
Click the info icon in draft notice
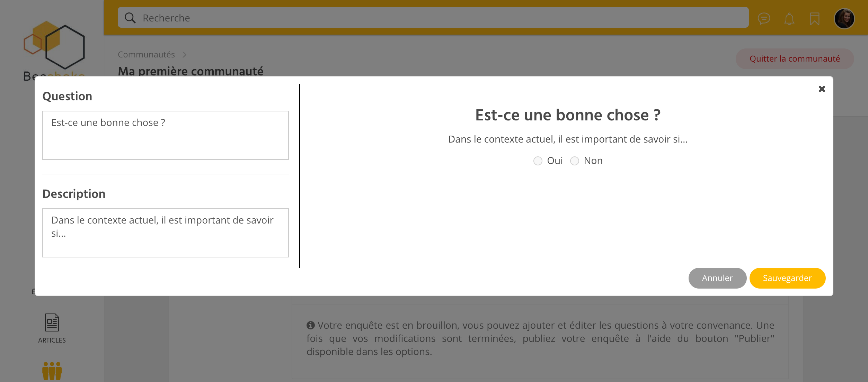[310, 325]
